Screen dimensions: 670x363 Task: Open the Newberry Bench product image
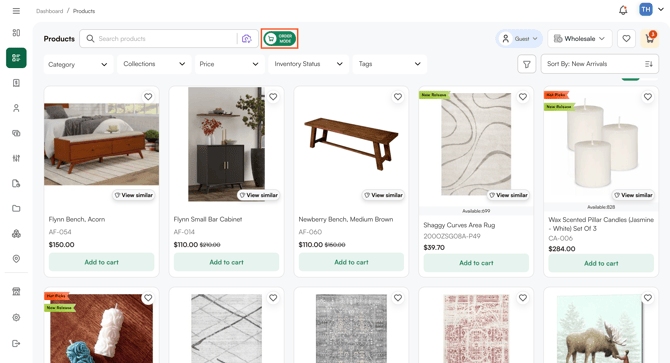click(351, 144)
